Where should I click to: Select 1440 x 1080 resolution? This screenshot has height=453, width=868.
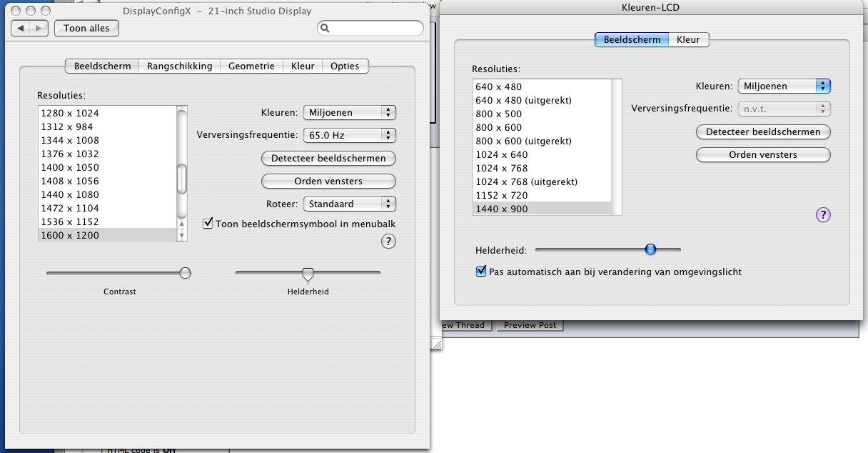(107, 194)
